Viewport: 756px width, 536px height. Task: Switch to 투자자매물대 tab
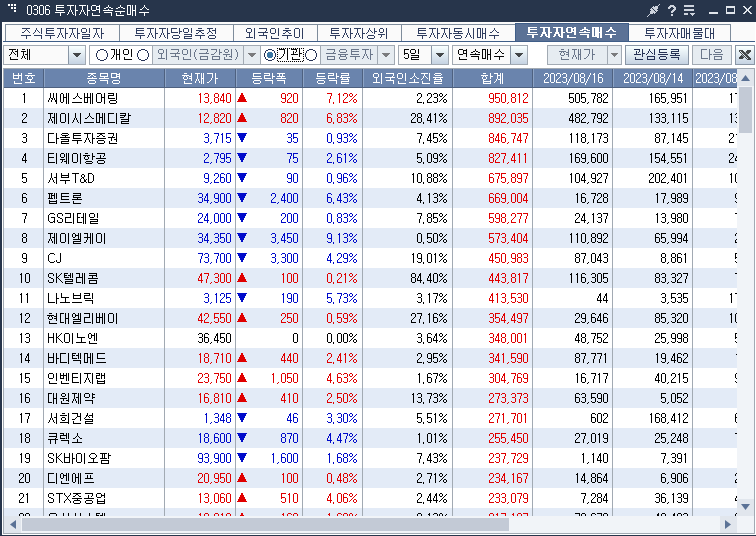(680, 33)
